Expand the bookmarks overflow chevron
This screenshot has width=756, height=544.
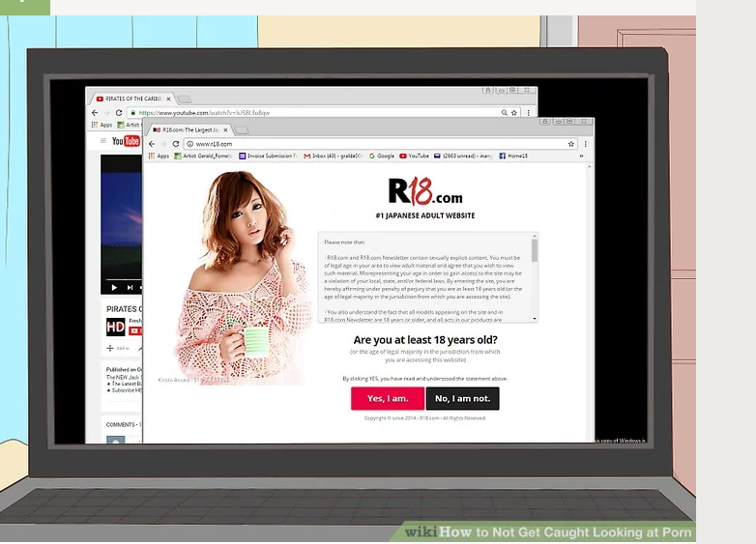pos(581,157)
